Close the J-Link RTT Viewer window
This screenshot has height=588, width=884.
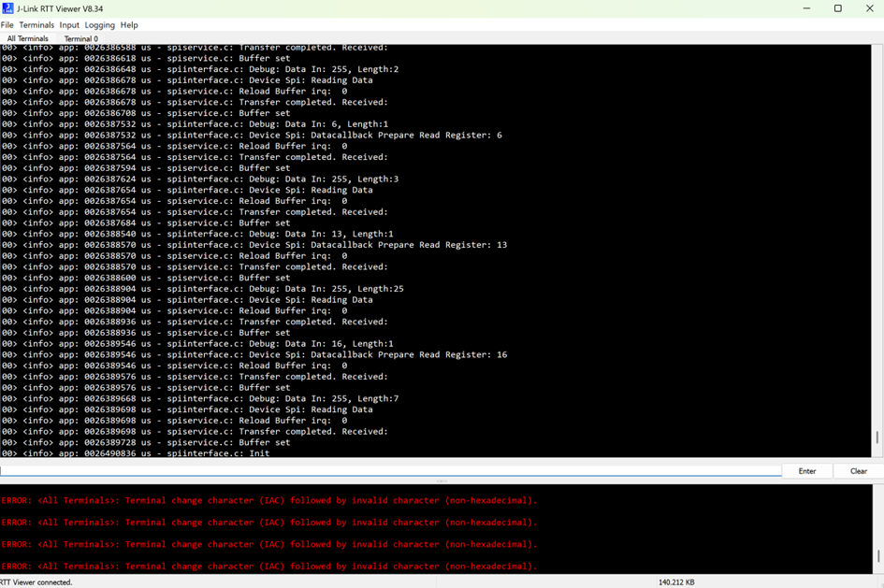[869, 8]
